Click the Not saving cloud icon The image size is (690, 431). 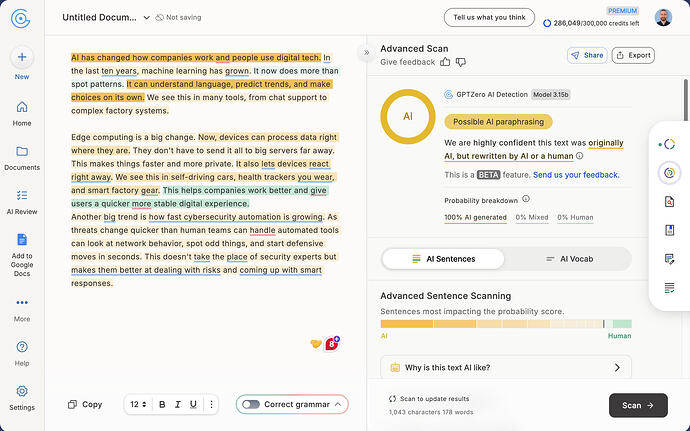[160, 18]
